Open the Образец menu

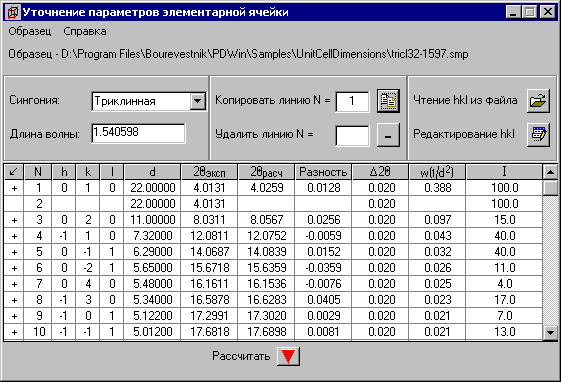30,31
